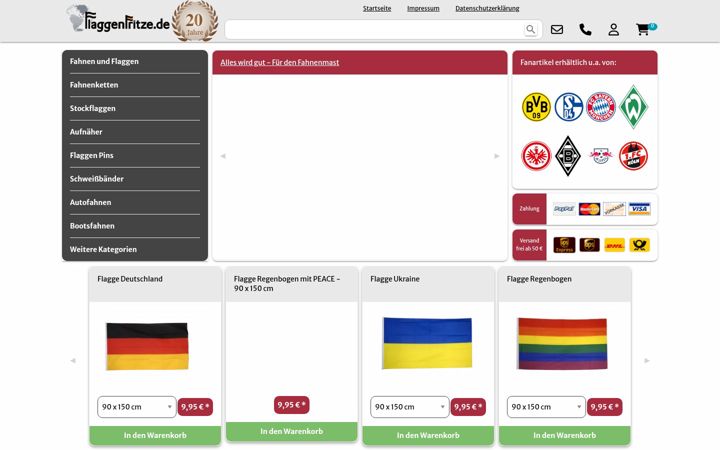720x450 pixels.
Task: Click the Vorkasse payment icon
Action: (614, 209)
